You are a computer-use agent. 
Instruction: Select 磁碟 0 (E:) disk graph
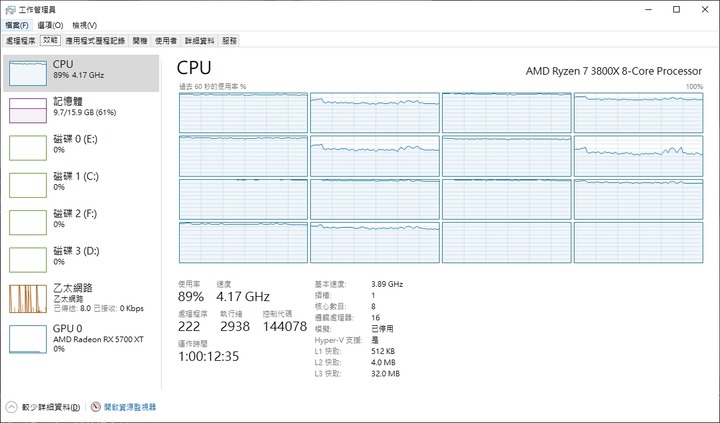pyautogui.click(x=28, y=148)
